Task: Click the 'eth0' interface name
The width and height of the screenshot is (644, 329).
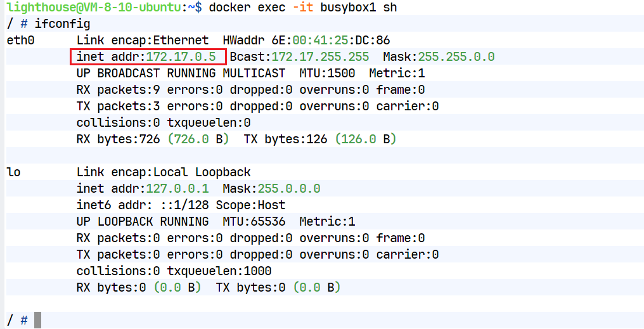Action: 20,40
